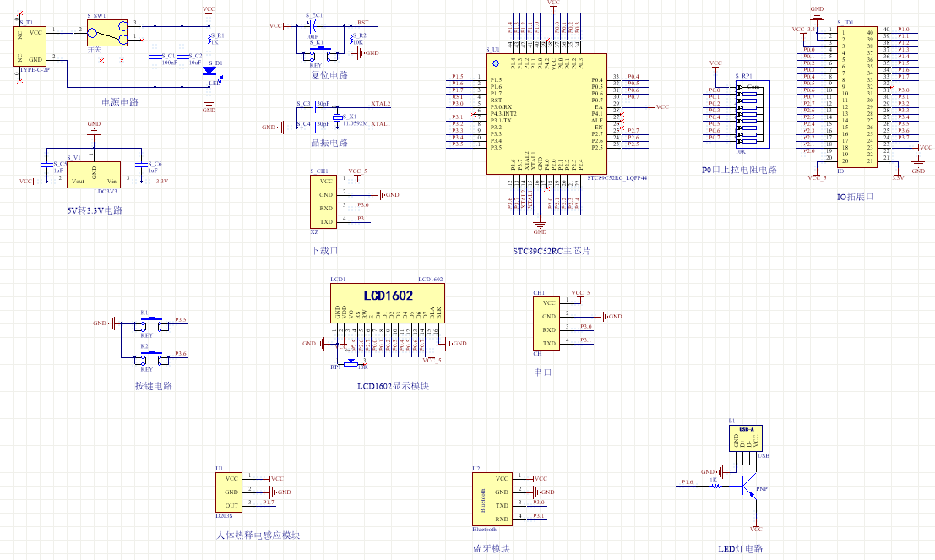Select the S_C1 100nF capacitor
Viewport: 935px width, 560px height.
(155, 57)
